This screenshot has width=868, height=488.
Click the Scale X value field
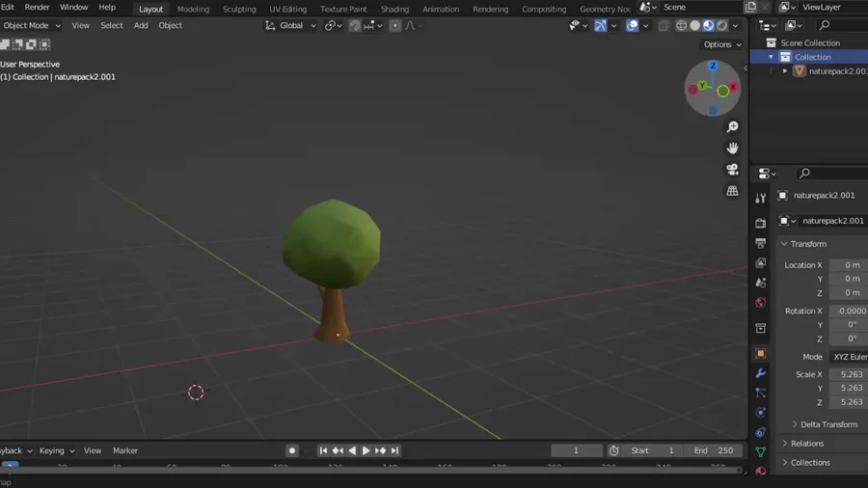click(x=849, y=374)
